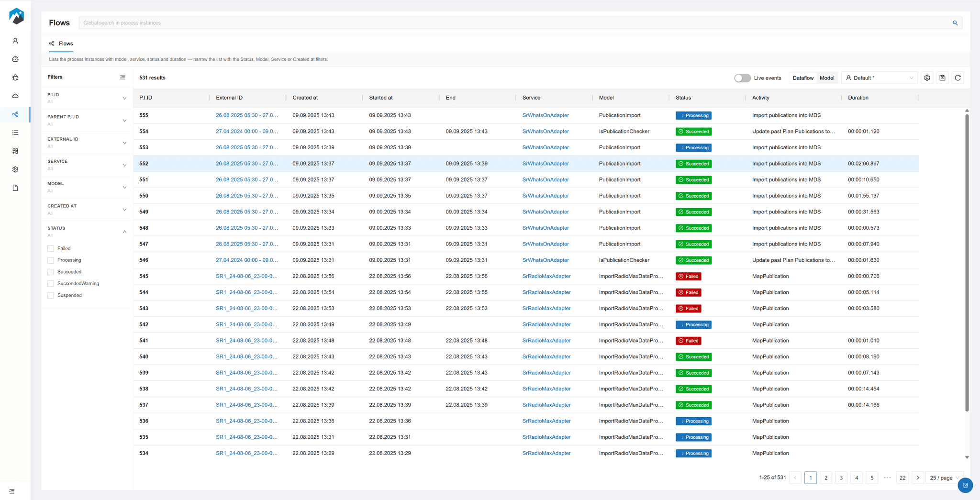Open the settings gear sidebar icon
The width and height of the screenshot is (980, 500).
tap(15, 169)
